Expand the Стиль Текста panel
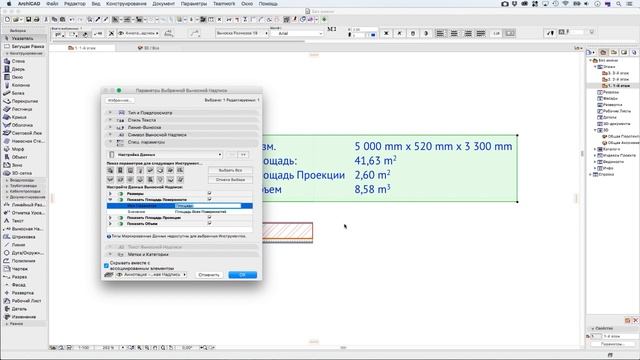The height and width of the screenshot is (360, 640). (182, 120)
